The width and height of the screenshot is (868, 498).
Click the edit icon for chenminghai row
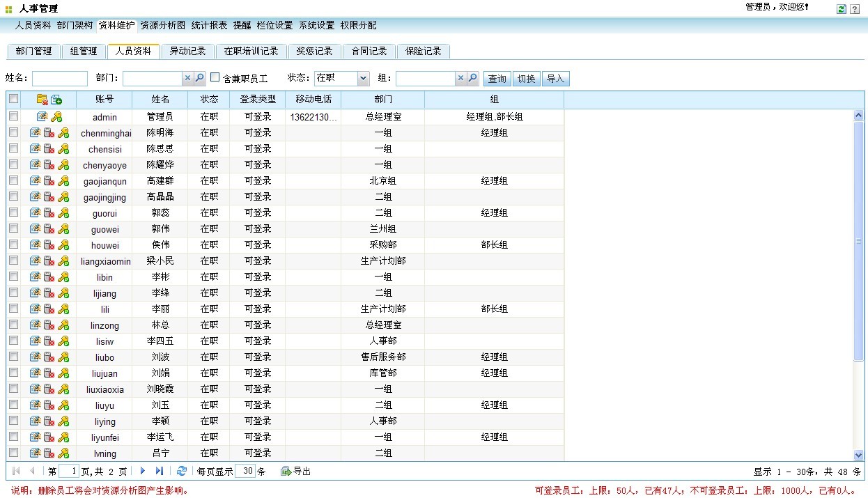coord(35,132)
